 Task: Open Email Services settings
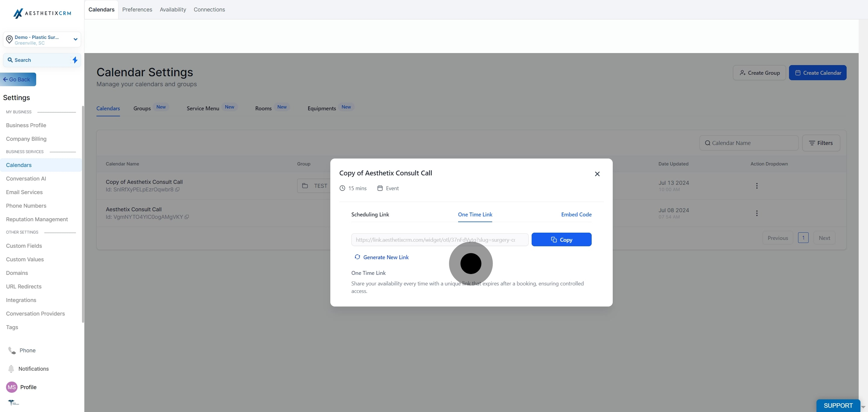(24, 192)
